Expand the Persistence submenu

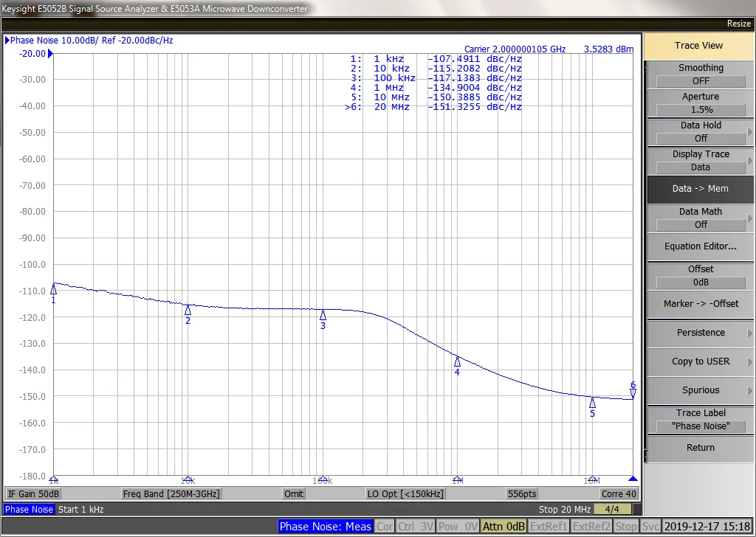click(x=700, y=333)
